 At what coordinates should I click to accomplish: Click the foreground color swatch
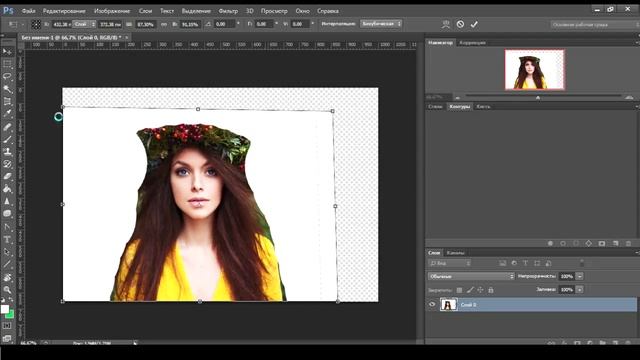coord(4,309)
